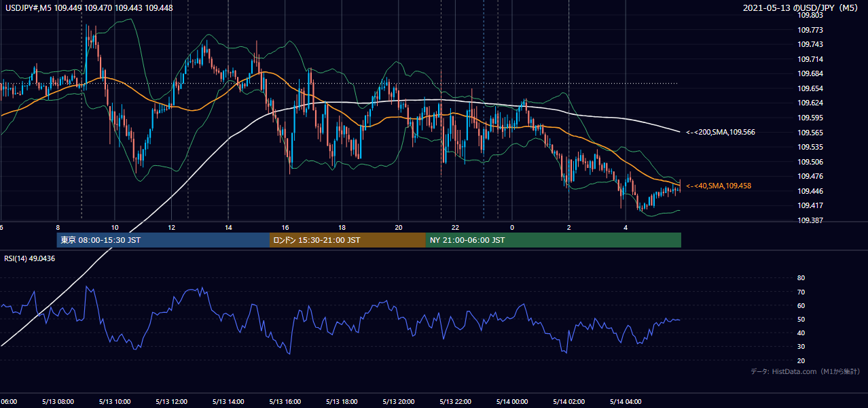Image resolution: width=868 pixels, height=408 pixels.
Task: Click hour tick 20 under the price chart
Action: 399,227
